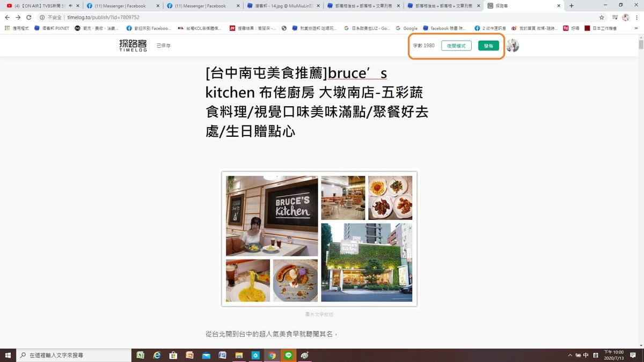Click the 探路客 TIMELOG logo

(x=133, y=46)
